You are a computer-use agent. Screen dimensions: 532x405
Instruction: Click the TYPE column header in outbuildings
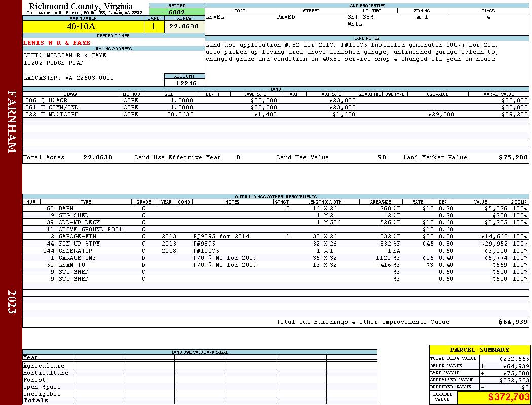click(86, 202)
